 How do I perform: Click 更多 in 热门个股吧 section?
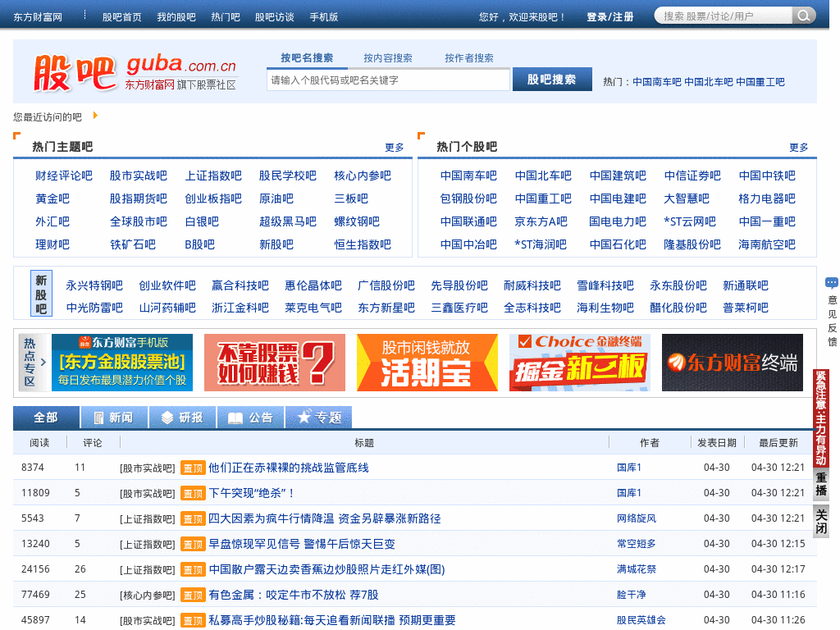coord(799,148)
